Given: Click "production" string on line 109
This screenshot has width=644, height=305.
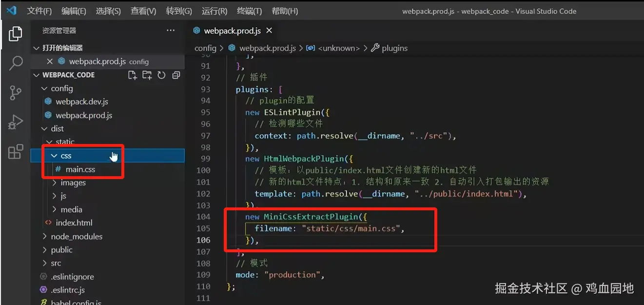Looking at the screenshot, I should [292, 275].
